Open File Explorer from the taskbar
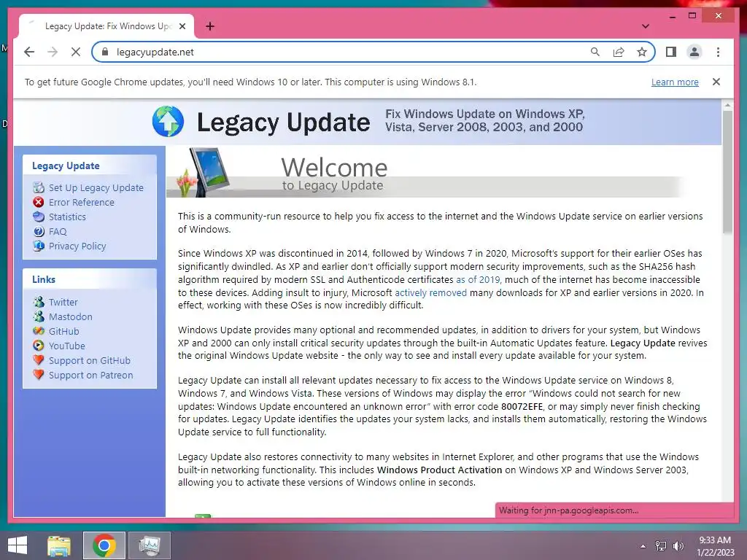Image resolution: width=747 pixels, height=560 pixels. [59, 545]
